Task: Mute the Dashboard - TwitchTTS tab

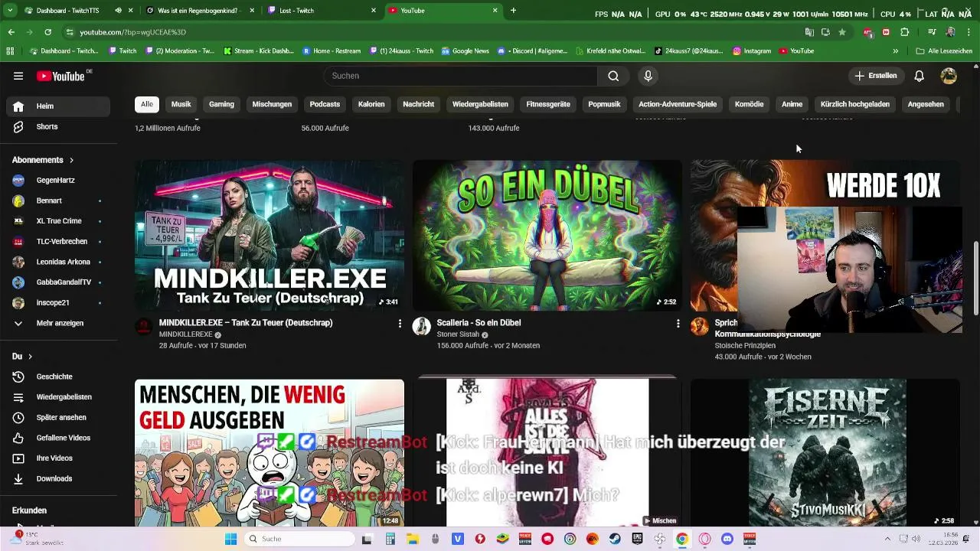Action: 118,11
